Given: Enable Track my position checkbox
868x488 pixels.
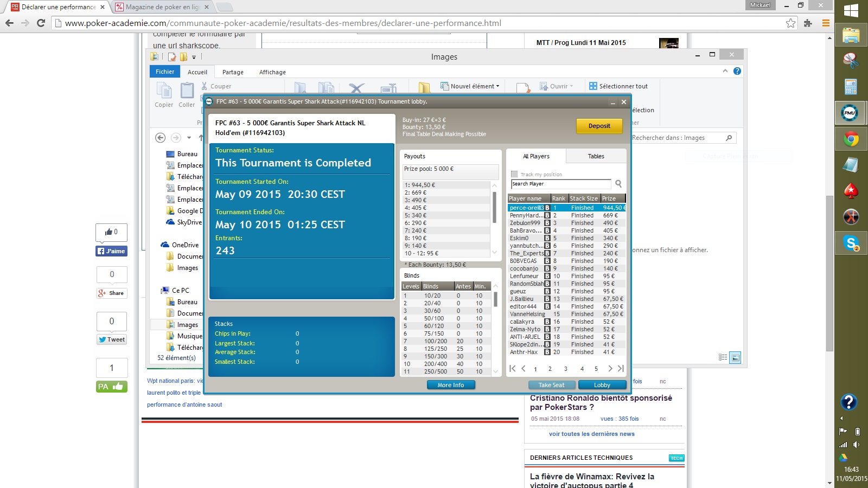Looking at the screenshot, I should pyautogui.click(x=514, y=174).
